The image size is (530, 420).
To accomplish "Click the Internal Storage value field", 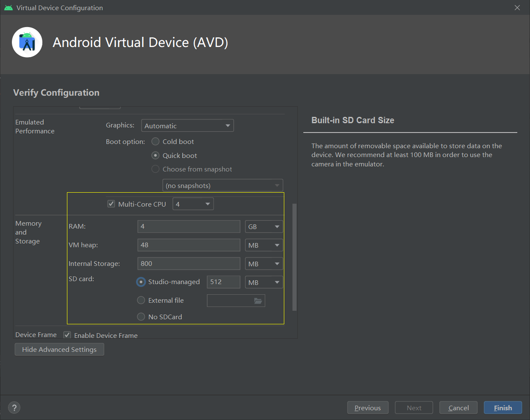I will pyautogui.click(x=189, y=264).
